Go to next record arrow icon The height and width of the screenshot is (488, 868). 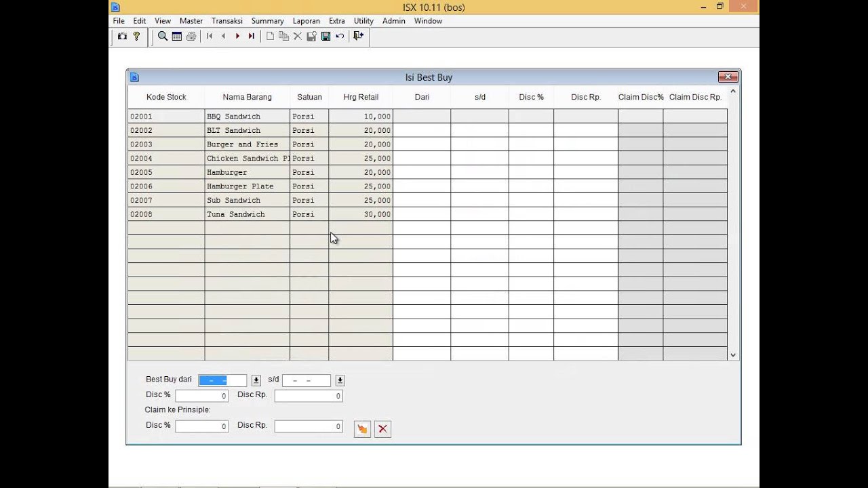click(x=237, y=36)
